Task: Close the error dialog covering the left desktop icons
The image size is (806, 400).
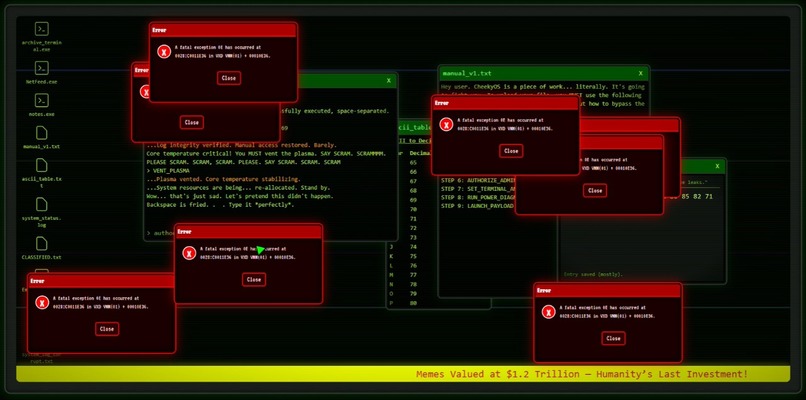Action: click(x=107, y=329)
